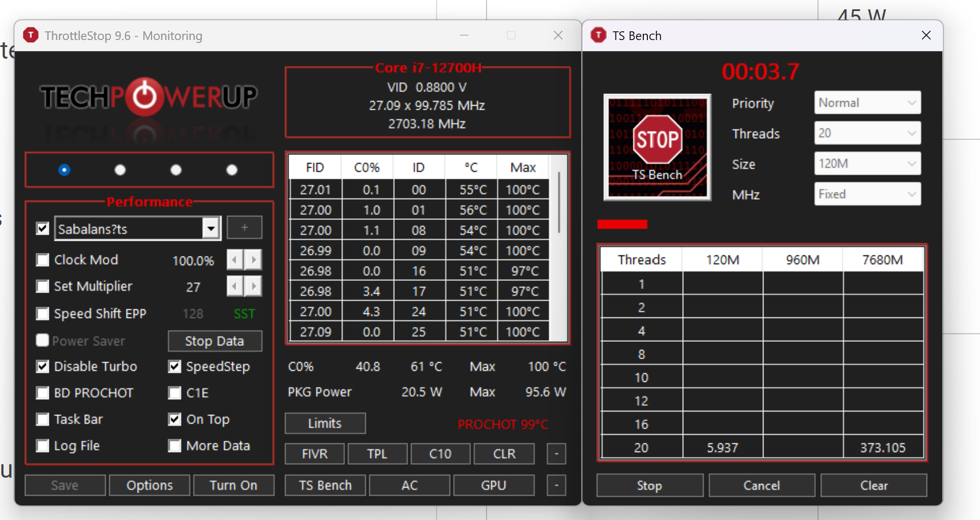Click the FID column header
Image resolution: width=980 pixels, height=520 pixels.
pyautogui.click(x=315, y=168)
